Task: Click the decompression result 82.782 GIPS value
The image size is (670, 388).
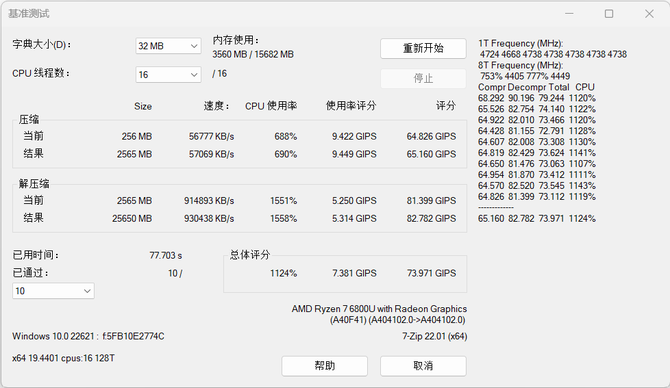Action: [431, 218]
